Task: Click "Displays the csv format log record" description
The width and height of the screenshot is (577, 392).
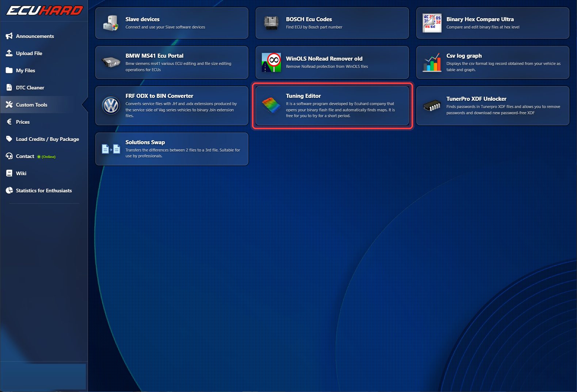Action: click(x=503, y=66)
